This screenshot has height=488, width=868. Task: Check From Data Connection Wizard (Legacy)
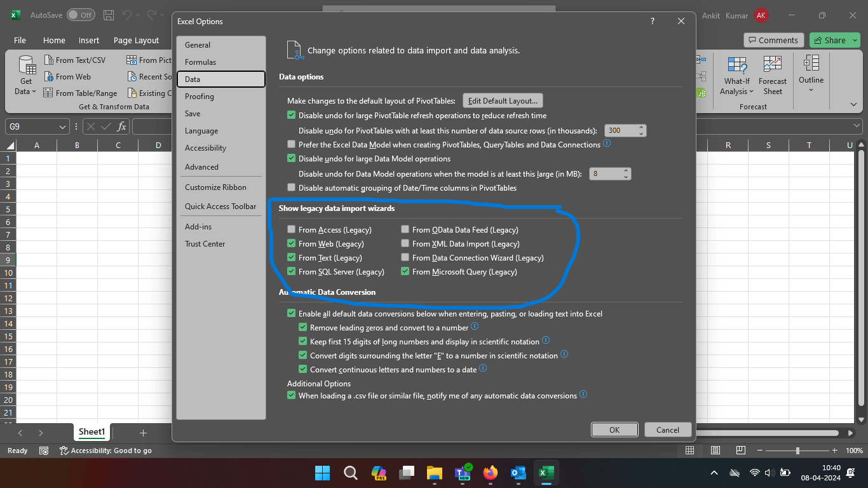tap(405, 257)
